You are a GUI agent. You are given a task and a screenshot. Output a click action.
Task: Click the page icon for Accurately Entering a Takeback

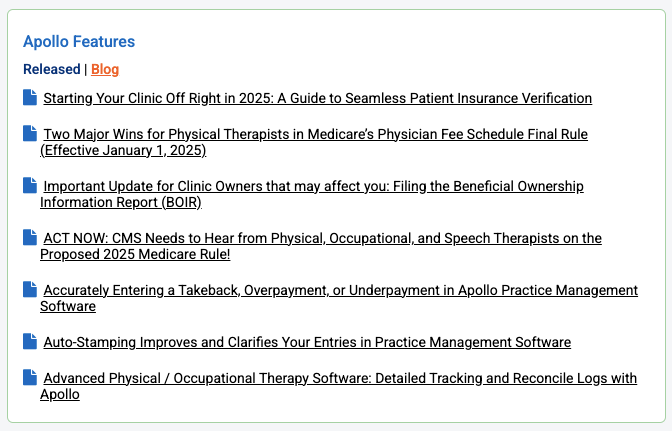(29, 290)
